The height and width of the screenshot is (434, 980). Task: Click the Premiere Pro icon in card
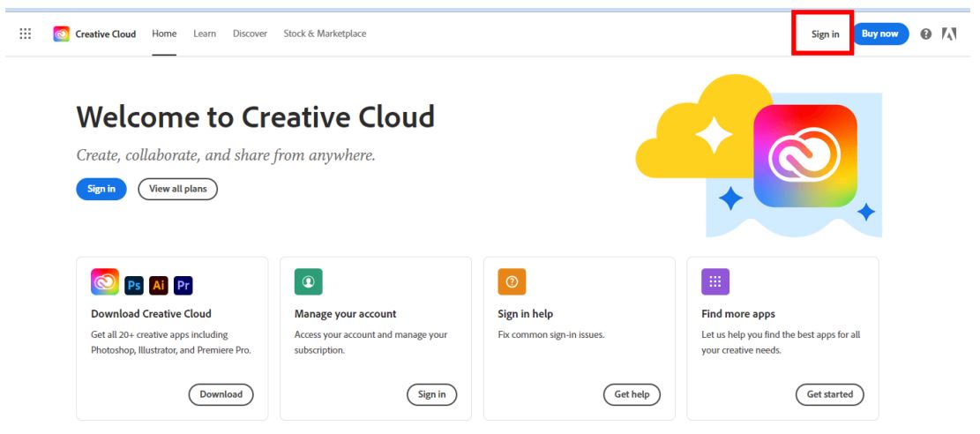click(x=183, y=285)
